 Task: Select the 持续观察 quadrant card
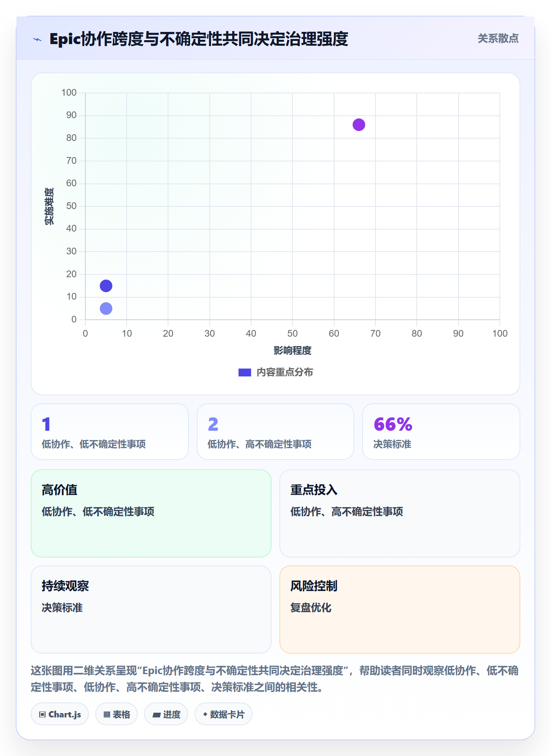pyautogui.click(x=151, y=610)
